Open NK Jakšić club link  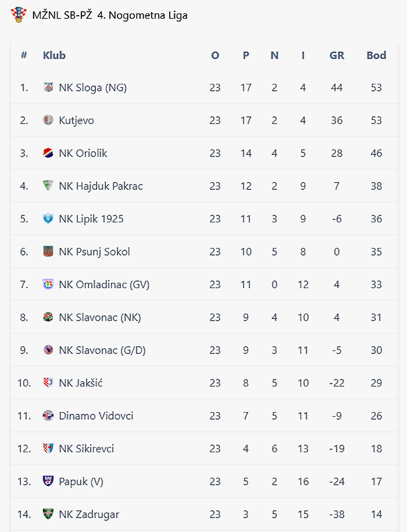(x=81, y=383)
